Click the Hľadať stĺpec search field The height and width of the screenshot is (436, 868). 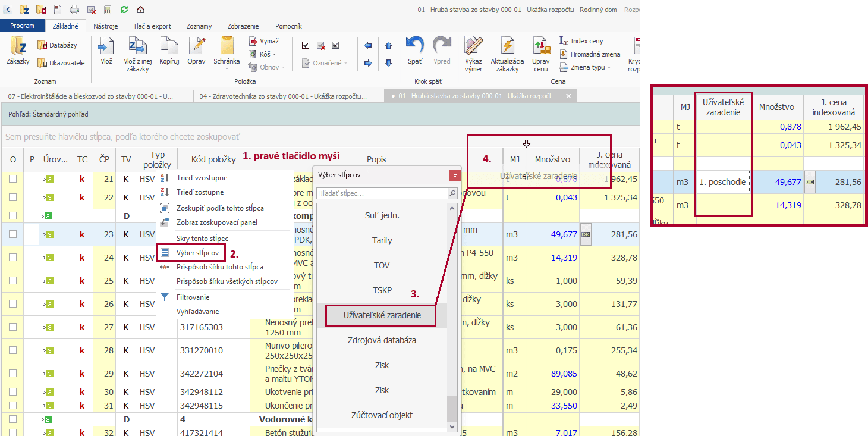381,193
